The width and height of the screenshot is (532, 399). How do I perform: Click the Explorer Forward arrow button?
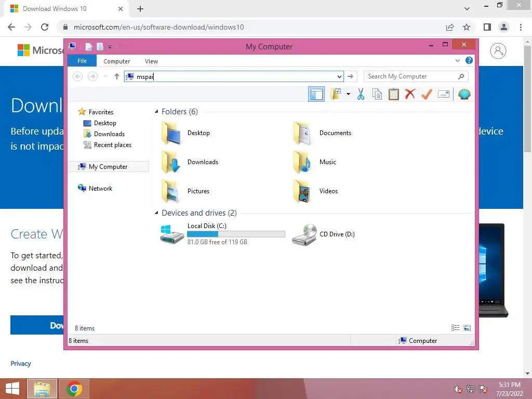[x=92, y=76]
